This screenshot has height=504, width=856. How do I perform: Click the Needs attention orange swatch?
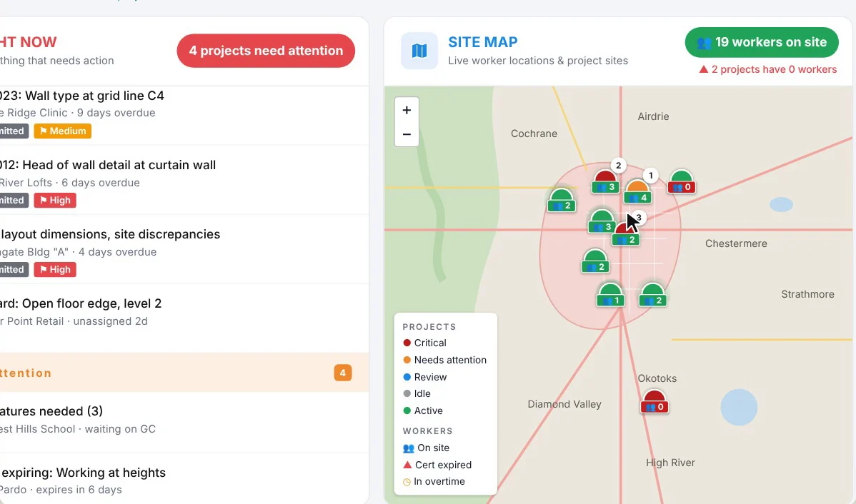tap(407, 360)
